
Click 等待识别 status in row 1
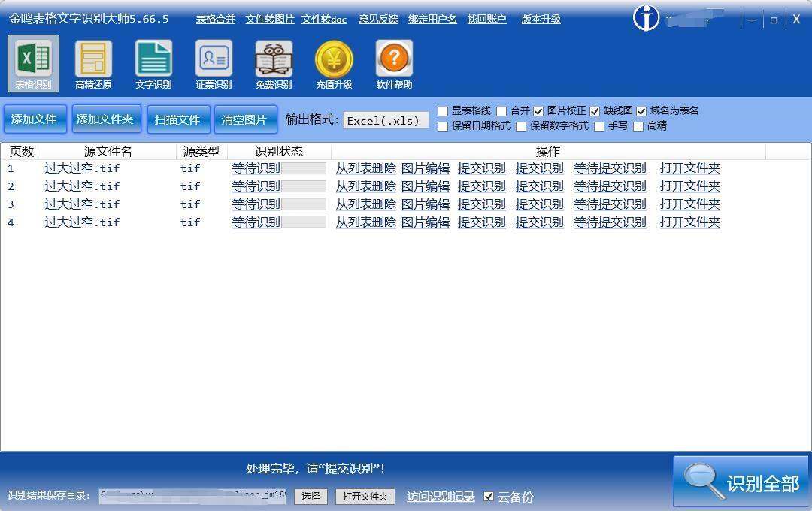pos(256,168)
